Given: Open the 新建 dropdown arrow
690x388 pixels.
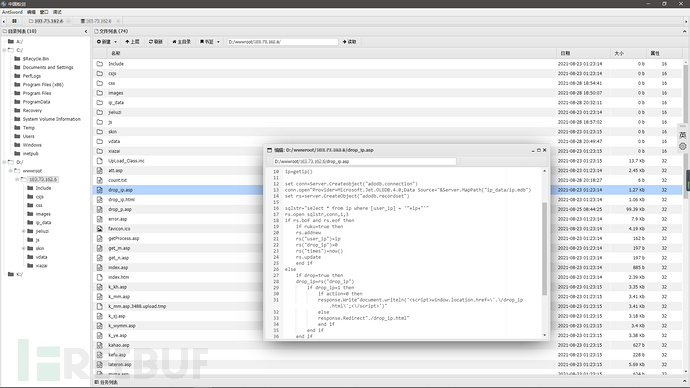Looking at the screenshot, I should [x=115, y=42].
